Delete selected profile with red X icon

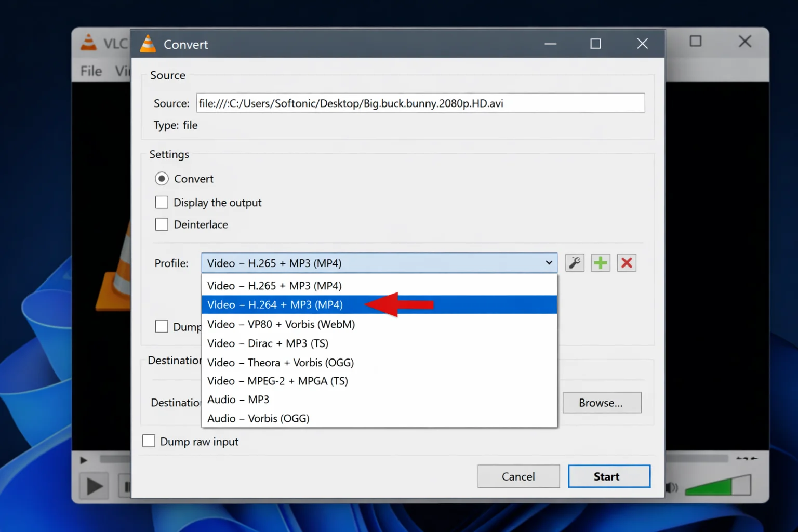tap(627, 263)
